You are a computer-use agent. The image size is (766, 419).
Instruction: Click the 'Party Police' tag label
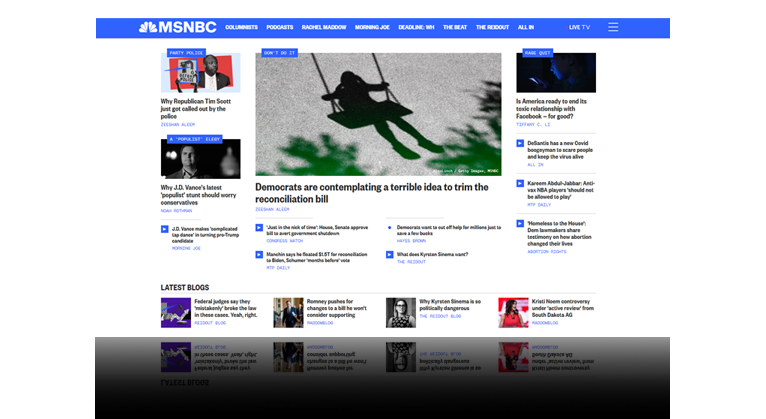coord(186,53)
